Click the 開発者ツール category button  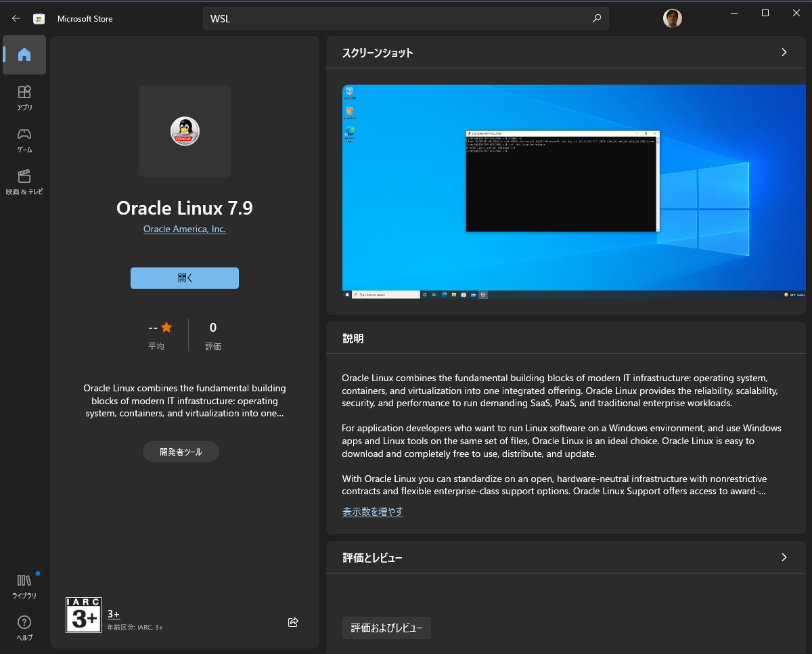[x=181, y=452]
